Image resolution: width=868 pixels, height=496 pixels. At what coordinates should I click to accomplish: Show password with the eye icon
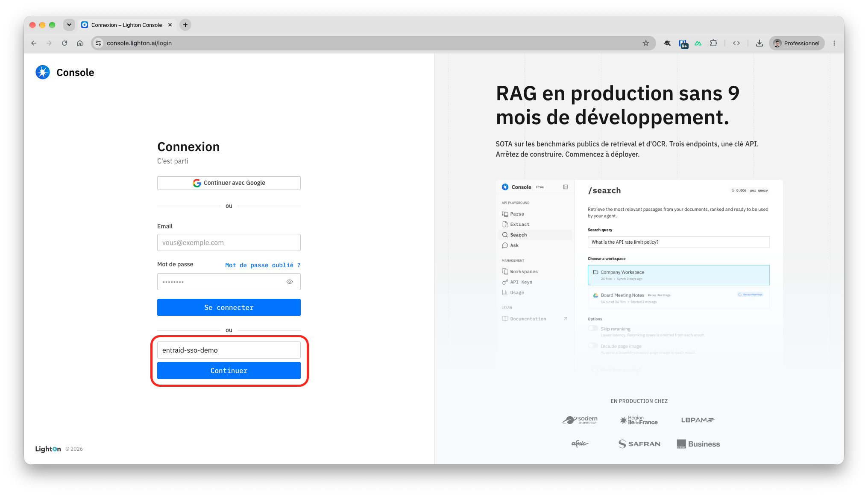point(290,282)
